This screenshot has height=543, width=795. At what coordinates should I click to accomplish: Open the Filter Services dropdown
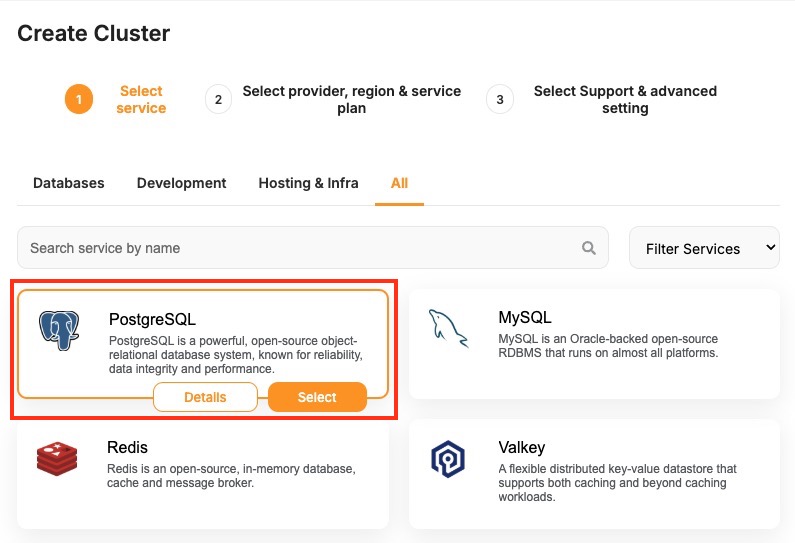[704, 248]
